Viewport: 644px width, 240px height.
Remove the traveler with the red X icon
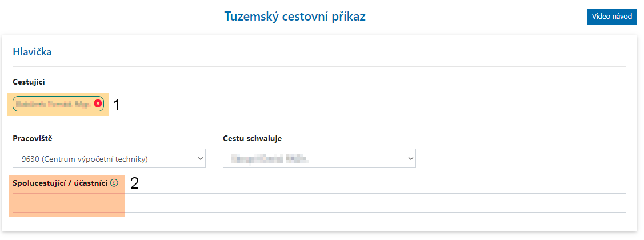[x=98, y=103]
